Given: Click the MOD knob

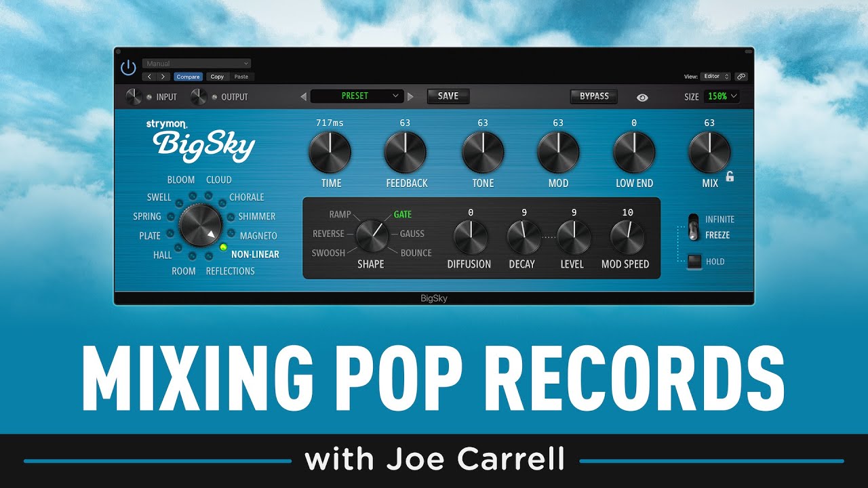Looking at the screenshot, I should pos(558,152).
